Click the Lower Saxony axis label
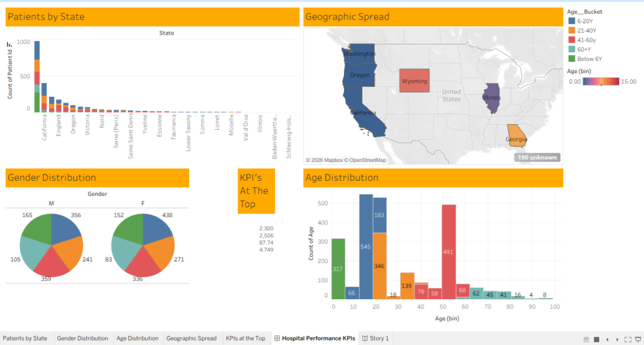Screen dimensions: 644x345 point(188,133)
